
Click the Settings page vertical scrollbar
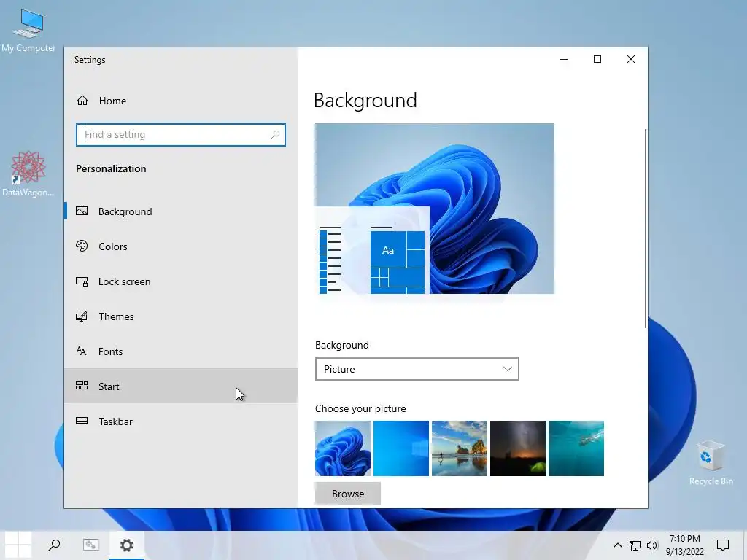[646, 228]
